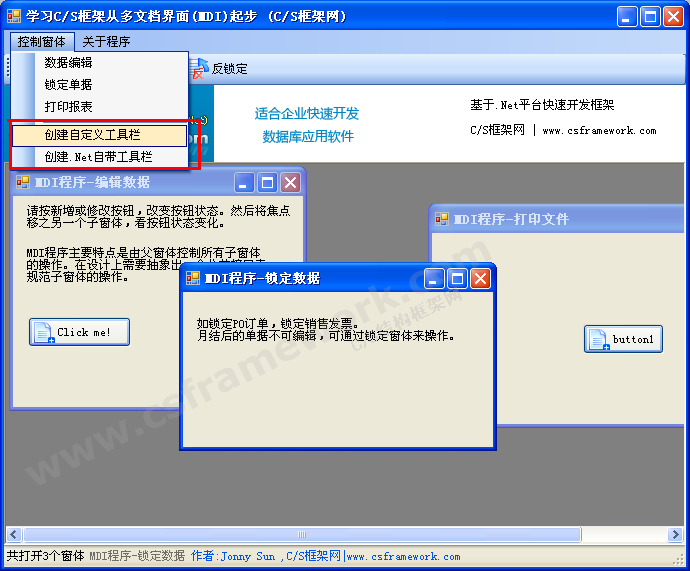Click the MDI程序-锁定数据 window title icon
Viewport: 690px width, 571px height.
click(x=194, y=278)
